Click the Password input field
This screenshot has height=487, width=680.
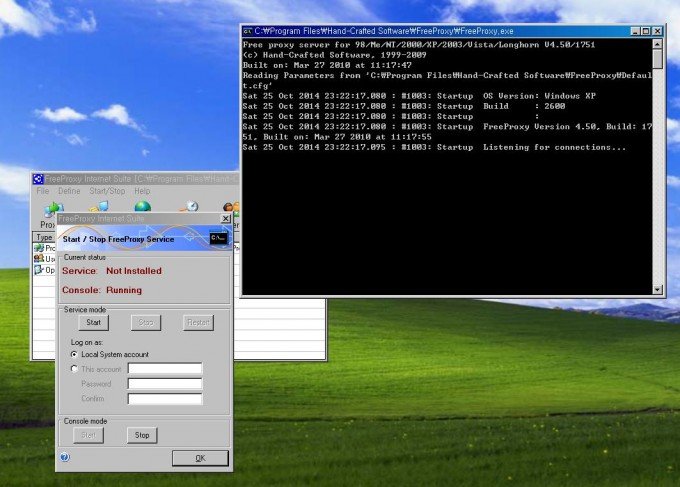point(165,383)
